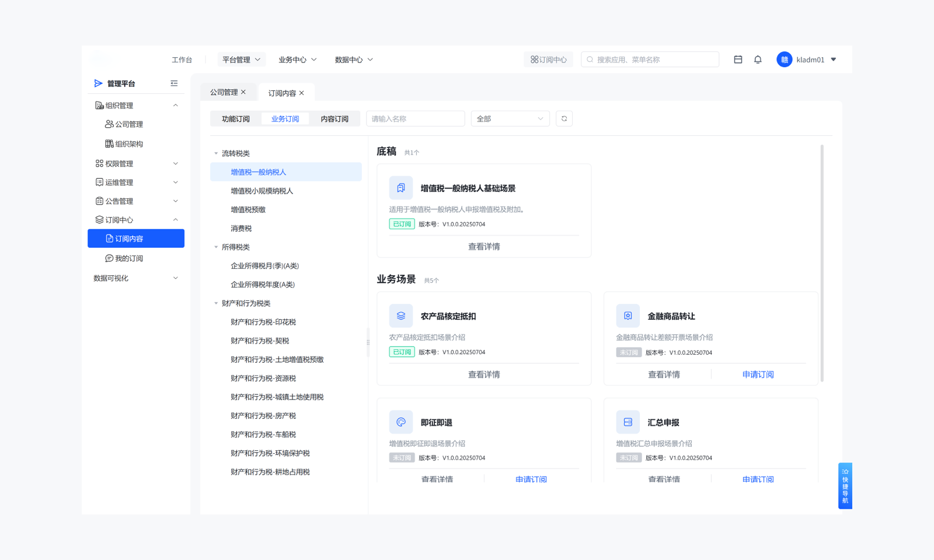Collapse the 流转税类 tree node
This screenshot has height=560, width=934.
(x=216, y=153)
